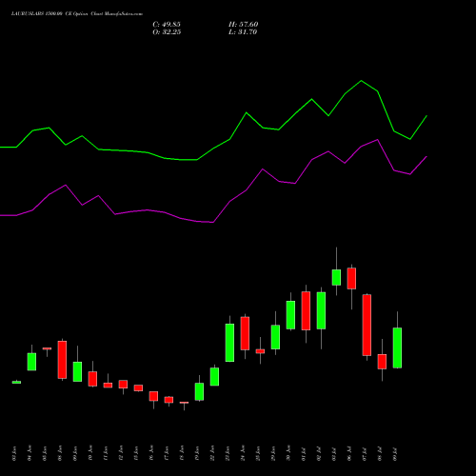Select the high value H: 57.60
Viewport: 476px width, 476px height.
(x=244, y=25)
